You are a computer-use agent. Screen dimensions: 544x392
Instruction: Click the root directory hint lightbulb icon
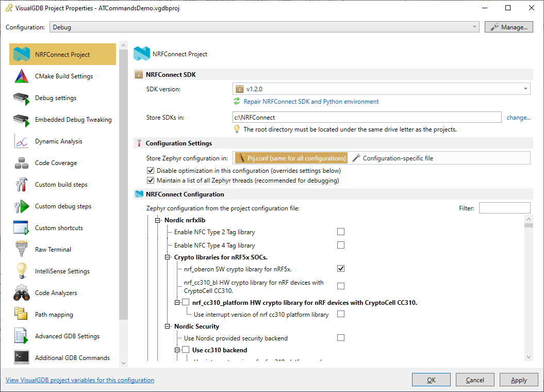pos(237,129)
